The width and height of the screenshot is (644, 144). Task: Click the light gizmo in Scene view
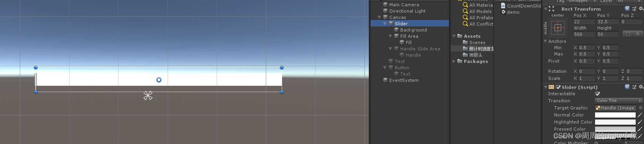pyautogui.click(x=148, y=96)
